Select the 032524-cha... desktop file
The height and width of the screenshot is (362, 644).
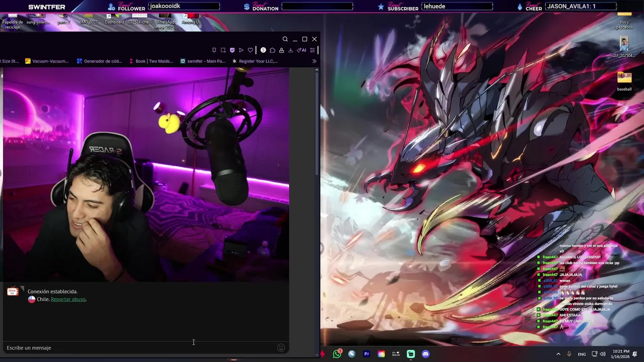click(x=140, y=20)
